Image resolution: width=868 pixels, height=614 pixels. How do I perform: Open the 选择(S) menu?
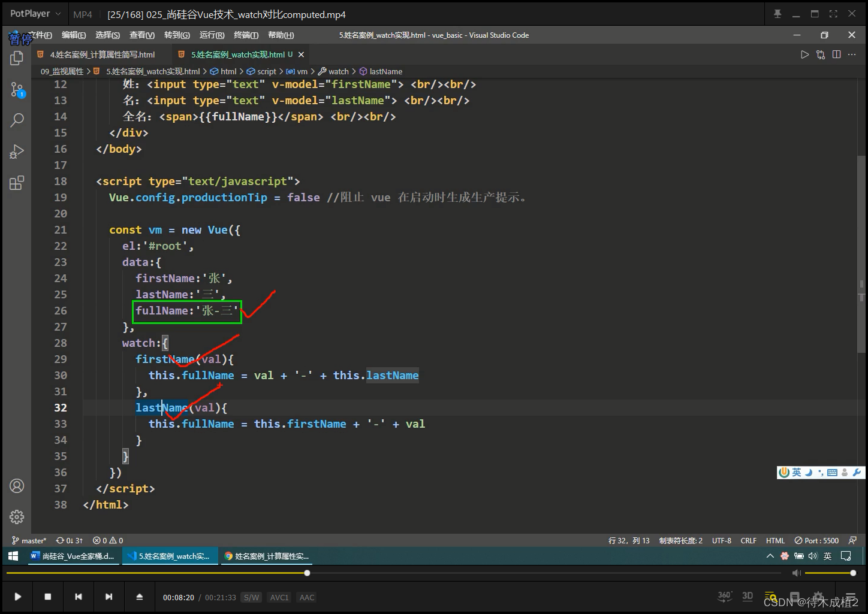click(x=107, y=35)
